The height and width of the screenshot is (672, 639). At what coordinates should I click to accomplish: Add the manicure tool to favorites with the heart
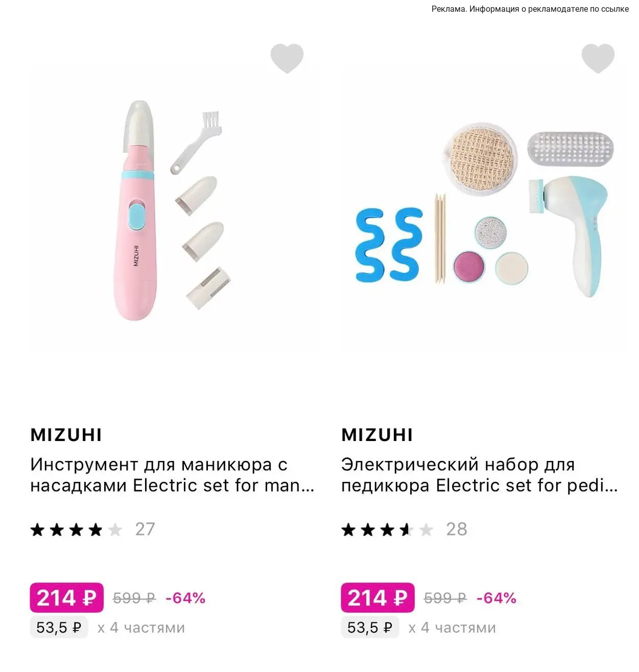(x=287, y=58)
